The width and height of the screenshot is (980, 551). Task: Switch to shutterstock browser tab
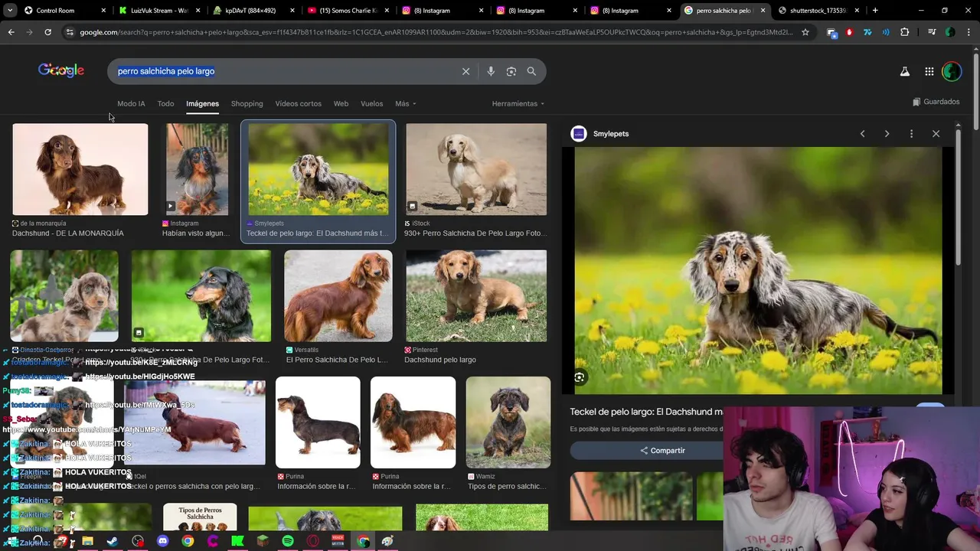point(818,11)
